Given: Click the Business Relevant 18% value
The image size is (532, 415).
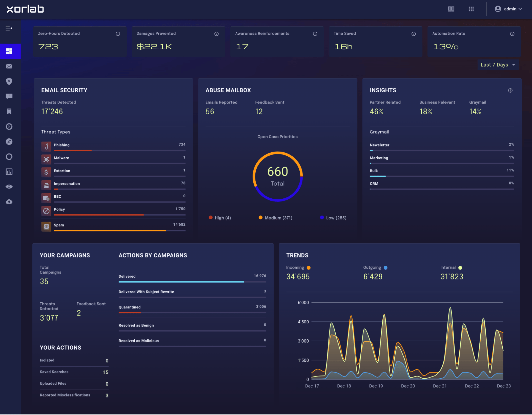Looking at the screenshot, I should click(x=426, y=112).
